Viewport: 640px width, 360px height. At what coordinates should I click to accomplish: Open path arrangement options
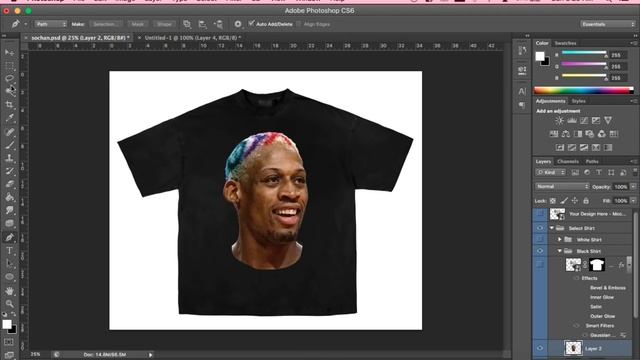click(x=218, y=24)
